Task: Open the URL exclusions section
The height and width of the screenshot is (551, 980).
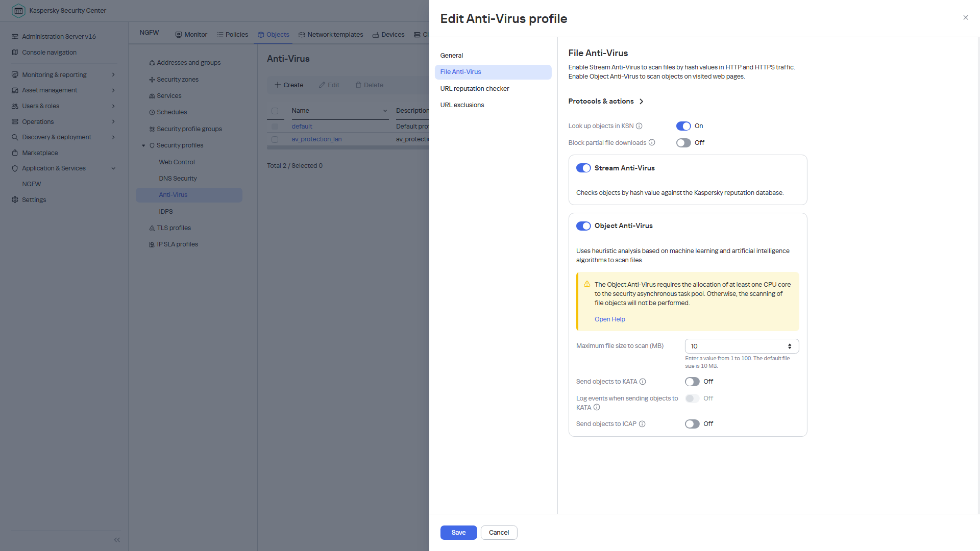Action: coord(493,105)
